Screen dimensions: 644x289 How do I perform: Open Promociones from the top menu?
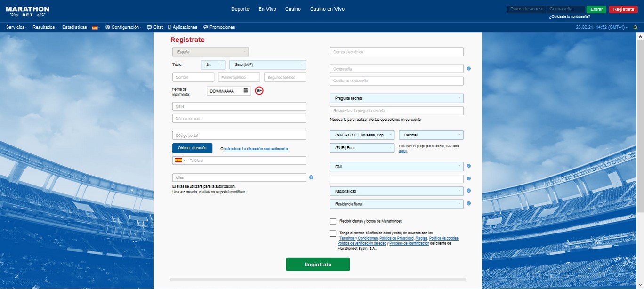(219, 27)
